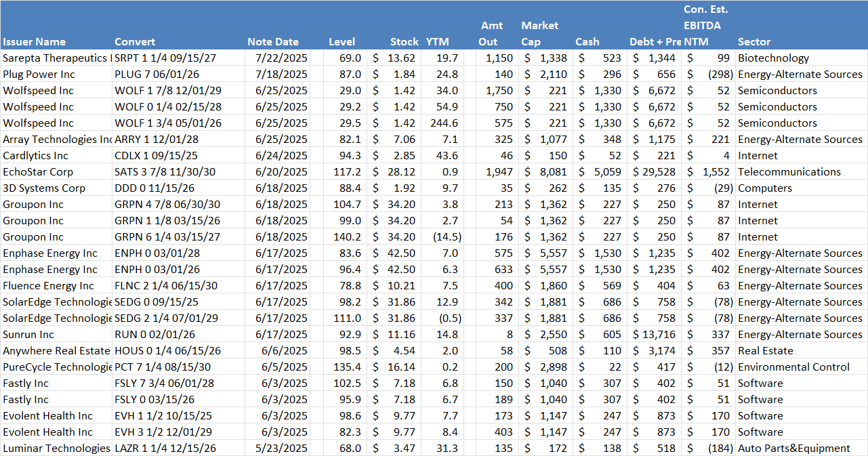Click the 'Debt + Pre' header cell
The image size is (868, 456).
click(x=655, y=42)
